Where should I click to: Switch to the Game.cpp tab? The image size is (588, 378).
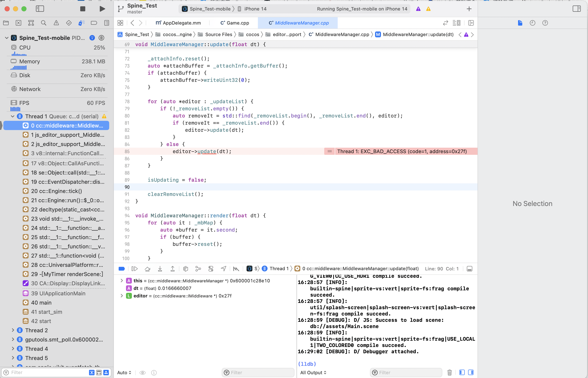(x=234, y=23)
